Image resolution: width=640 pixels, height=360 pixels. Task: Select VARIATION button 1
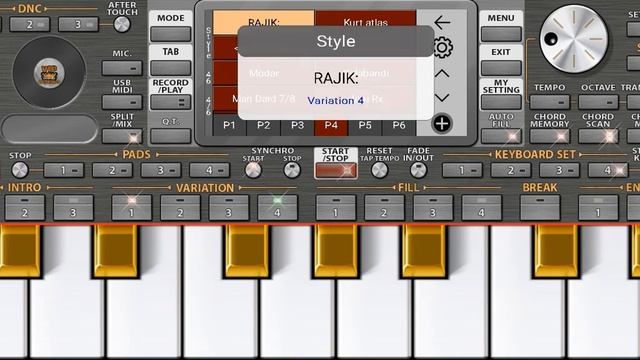[131, 208]
